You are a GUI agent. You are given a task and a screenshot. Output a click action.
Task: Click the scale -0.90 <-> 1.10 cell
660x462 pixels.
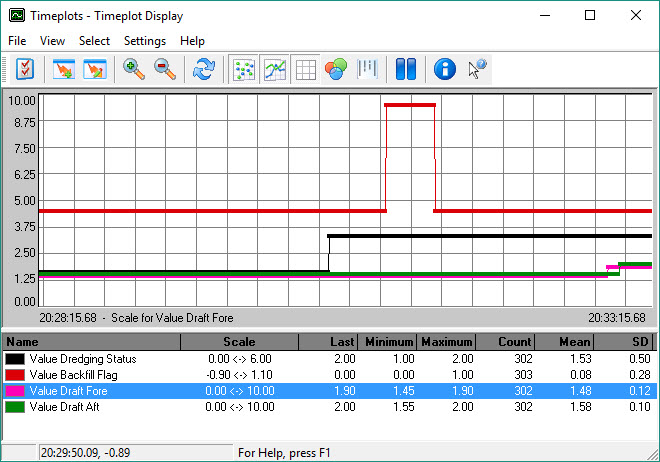pos(240,375)
